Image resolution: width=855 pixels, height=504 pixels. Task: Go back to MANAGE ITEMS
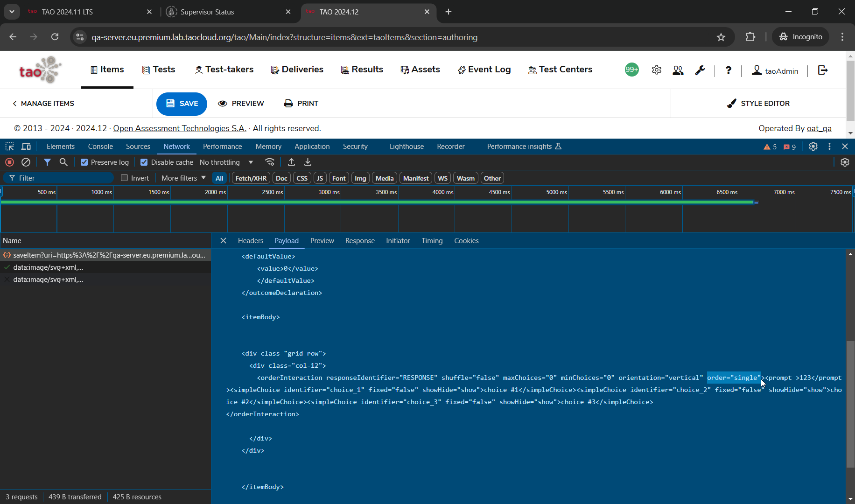coord(43,104)
